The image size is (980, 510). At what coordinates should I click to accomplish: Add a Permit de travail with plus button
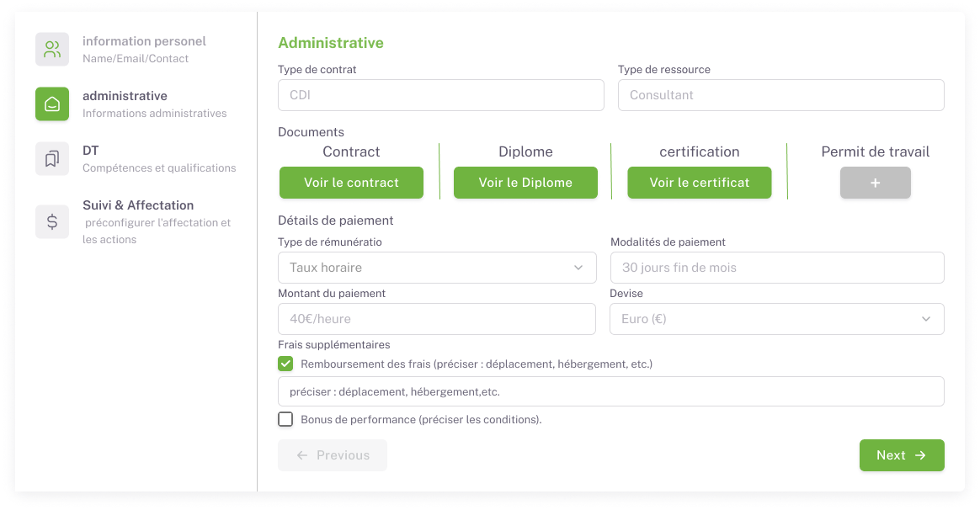[x=875, y=183]
